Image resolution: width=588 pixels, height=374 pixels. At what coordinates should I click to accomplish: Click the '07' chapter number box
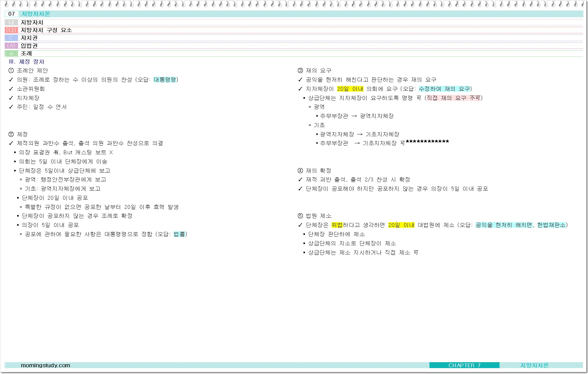point(12,14)
